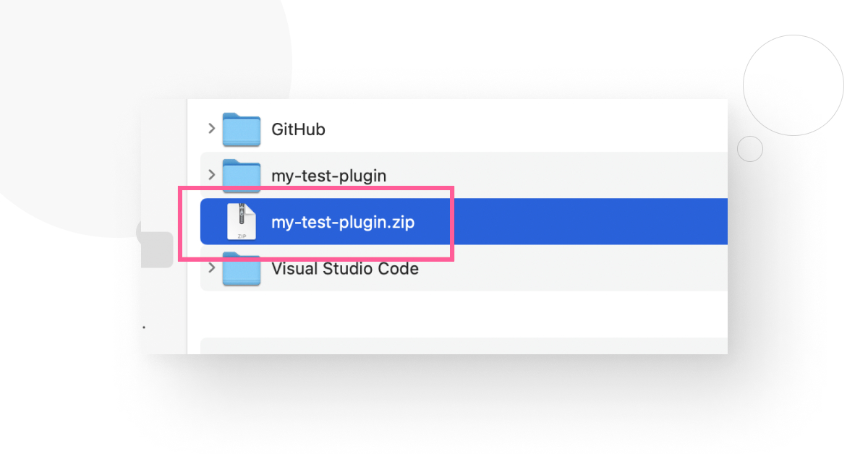Expand the GitHub folder disclosure chevron
868x454 pixels.
(211, 129)
